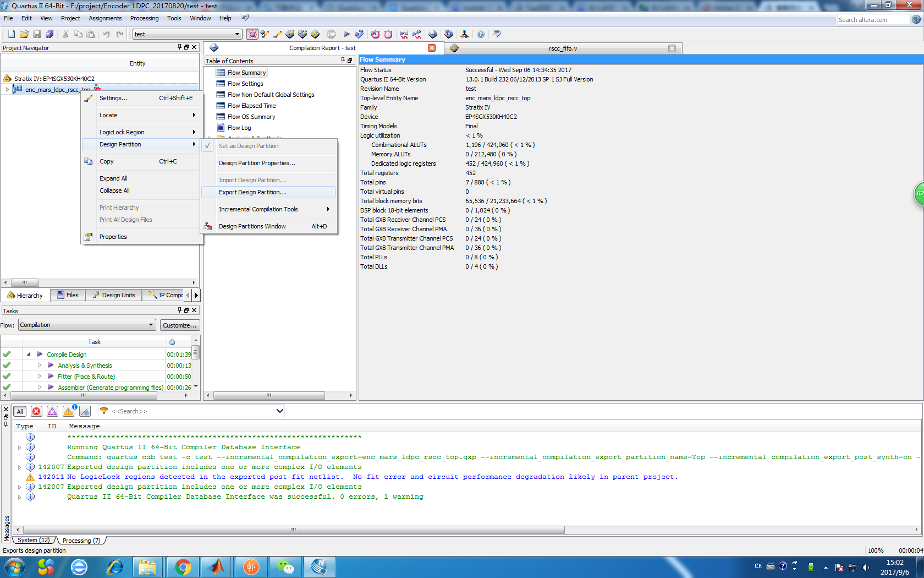The height and width of the screenshot is (578, 924).
Task: Open WeChat from the taskbar
Action: coord(285,567)
